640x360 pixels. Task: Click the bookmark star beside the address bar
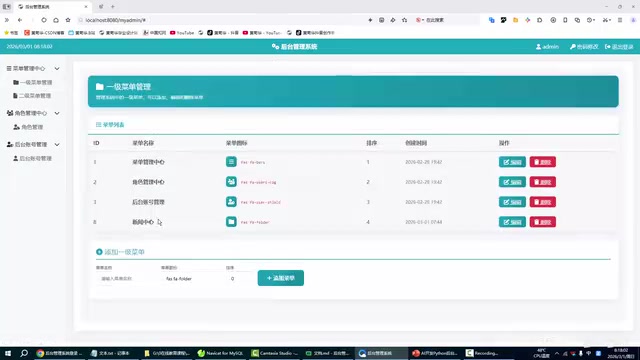[68, 20]
